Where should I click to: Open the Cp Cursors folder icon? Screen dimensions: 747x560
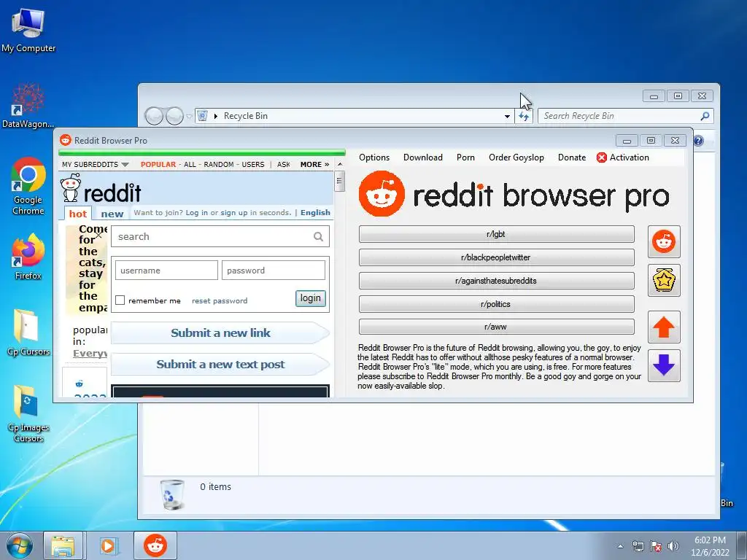click(28, 332)
